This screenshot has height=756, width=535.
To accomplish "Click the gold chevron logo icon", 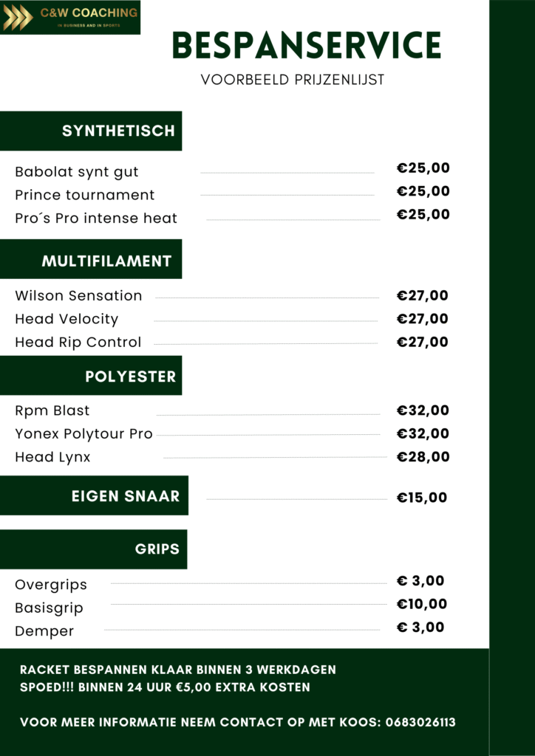I will pos(18,16).
